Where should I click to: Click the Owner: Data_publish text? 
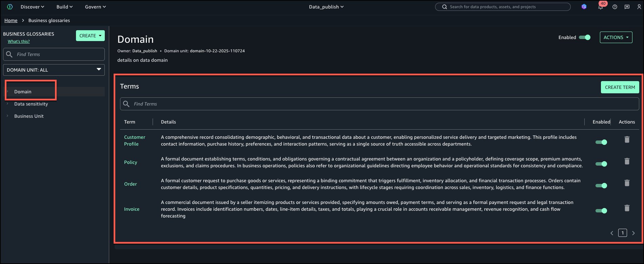(137, 51)
